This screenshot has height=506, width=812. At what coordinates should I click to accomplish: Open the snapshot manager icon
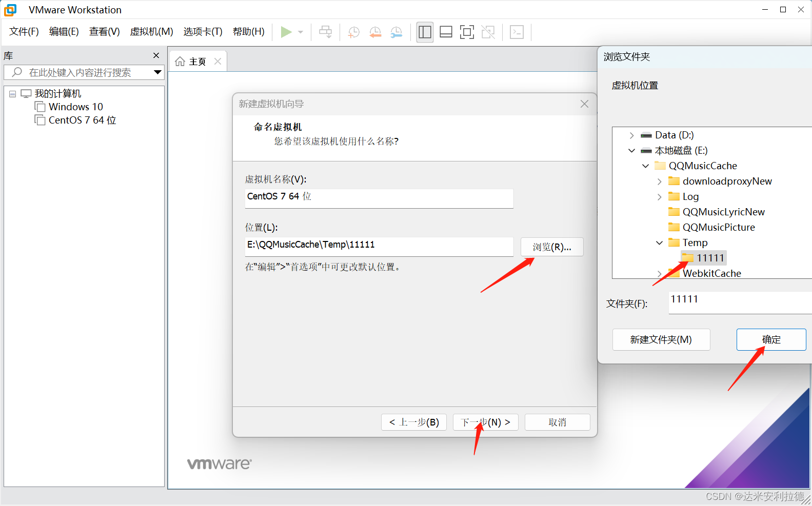397,32
